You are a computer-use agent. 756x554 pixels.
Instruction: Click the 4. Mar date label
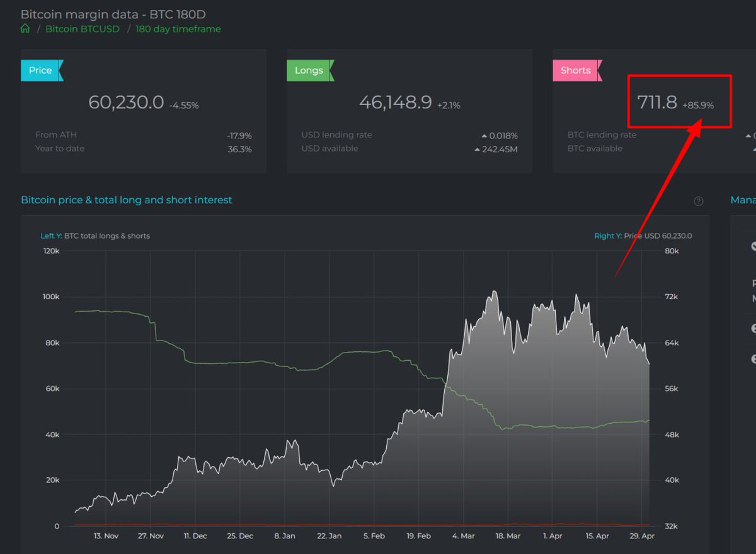(463, 536)
